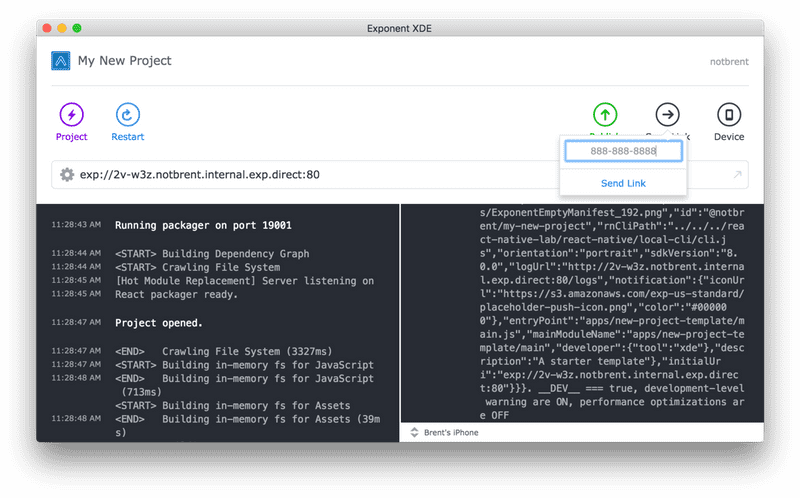Viewport: 800px width, 498px height.
Task: Select the Project opened. log line
Action: [x=159, y=323]
